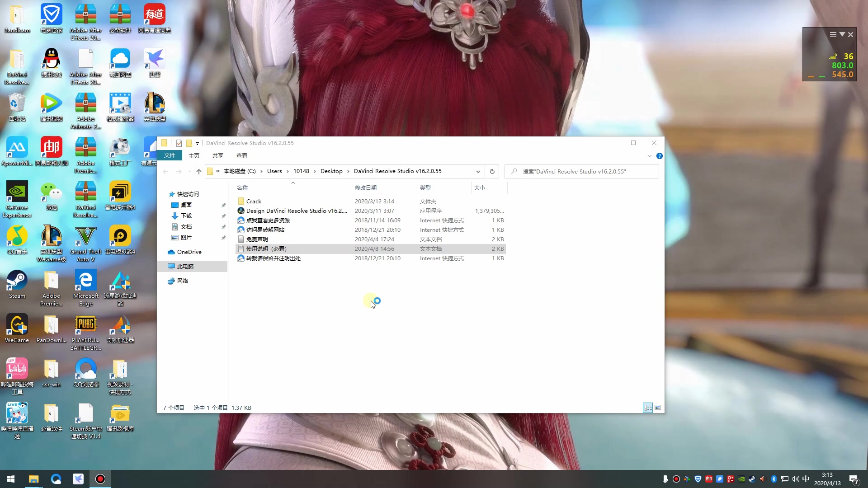Toggle details view layout button
The height and width of the screenshot is (488, 868).
[648, 408]
